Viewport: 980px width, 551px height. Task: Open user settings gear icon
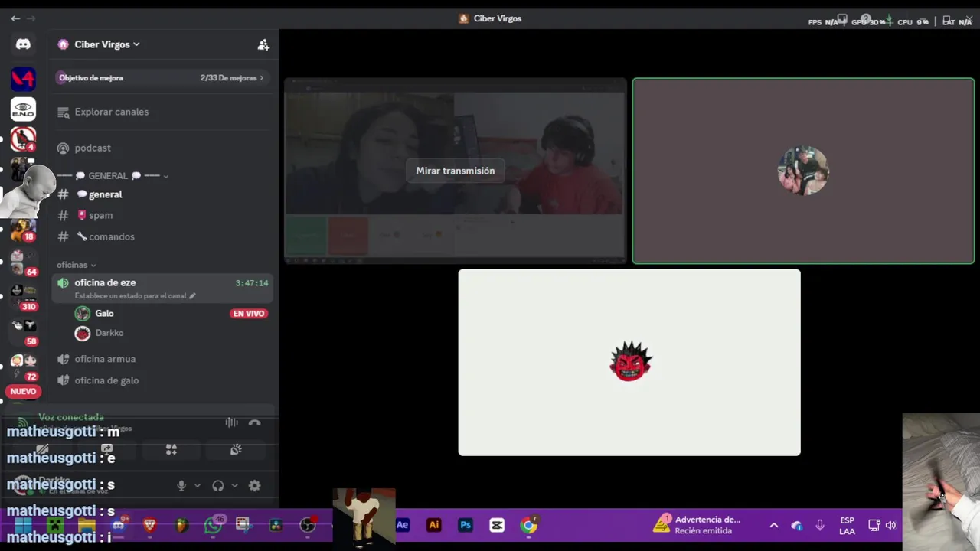255,485
